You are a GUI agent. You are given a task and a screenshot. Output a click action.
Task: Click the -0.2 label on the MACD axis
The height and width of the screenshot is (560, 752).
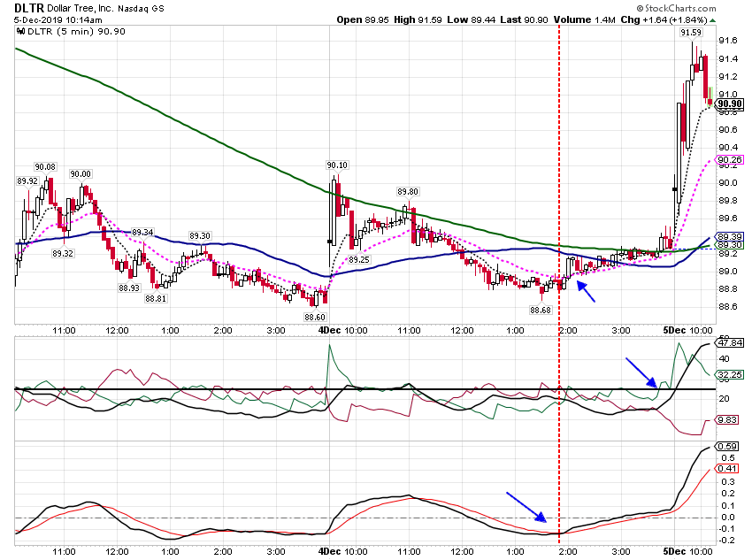726,541
